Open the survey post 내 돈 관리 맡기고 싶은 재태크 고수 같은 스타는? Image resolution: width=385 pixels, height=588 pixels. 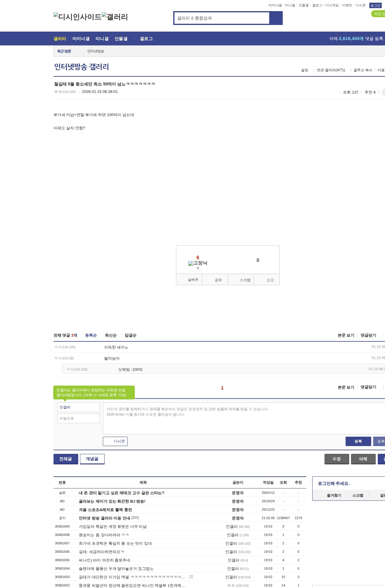point(122,493)
